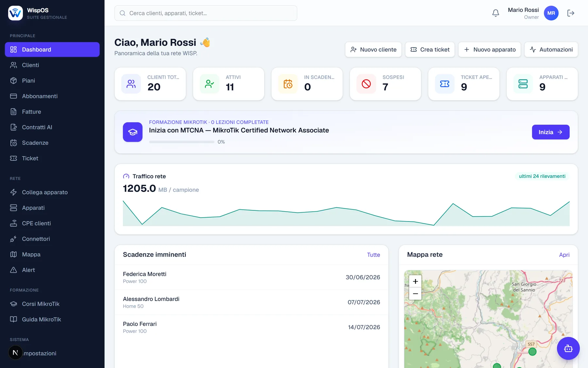Click the 'Inizia con MTCNA' course title
This screenshot has height=368, width=588.
pos(239,130)
